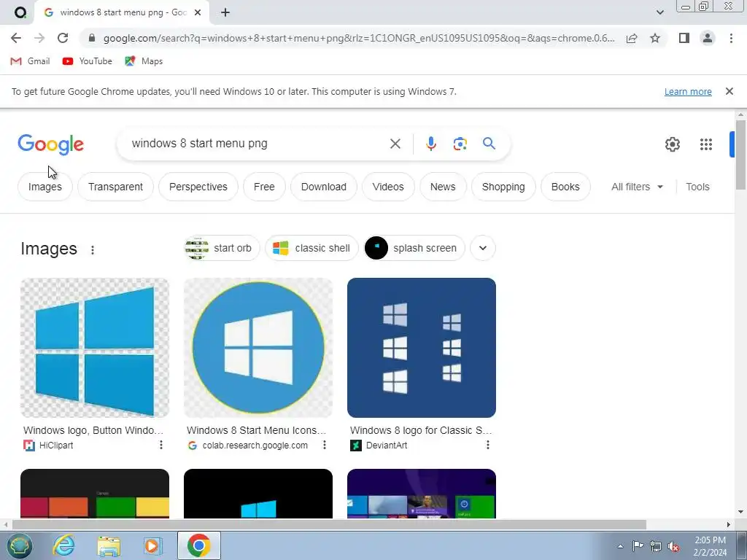Image resolution: width=747 pixels, height=560 pixels.
Task: Share this page from the address bar
Action: tap(632, 38)
